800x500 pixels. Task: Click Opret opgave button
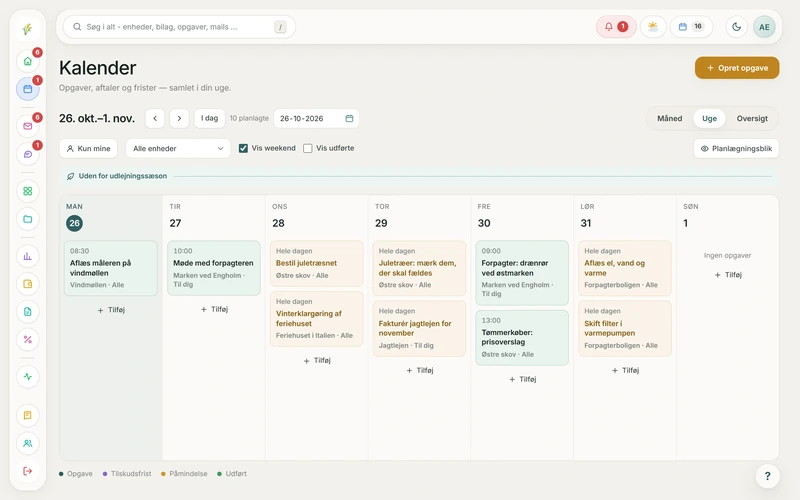coord(737,68)
